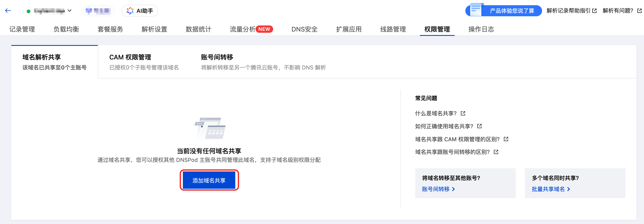Open 解析记录帮助指引 external link
The width and height of the screenshot is (644, 224).
(x=571, y=11)
